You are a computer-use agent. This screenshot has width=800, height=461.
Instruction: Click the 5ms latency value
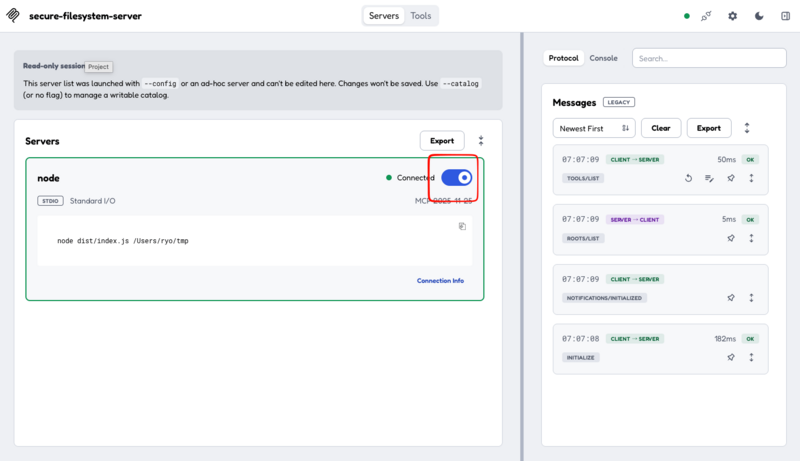click(x=729, y=219)
